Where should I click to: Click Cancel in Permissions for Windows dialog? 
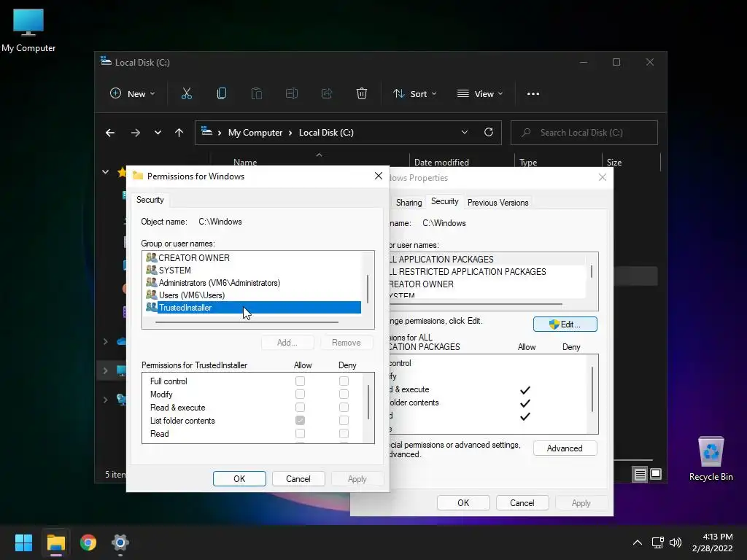[298, 478]
